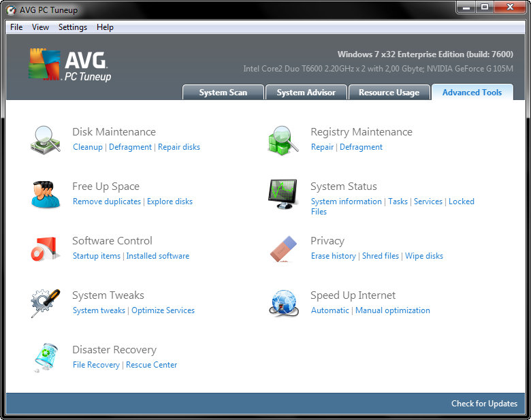Open Shred files link

381,256
